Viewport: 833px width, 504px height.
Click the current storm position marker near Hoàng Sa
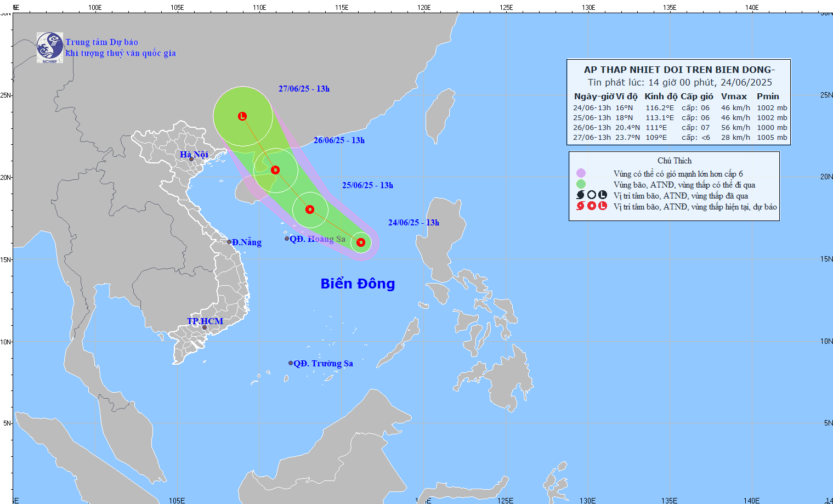click(x=361, y=242)
